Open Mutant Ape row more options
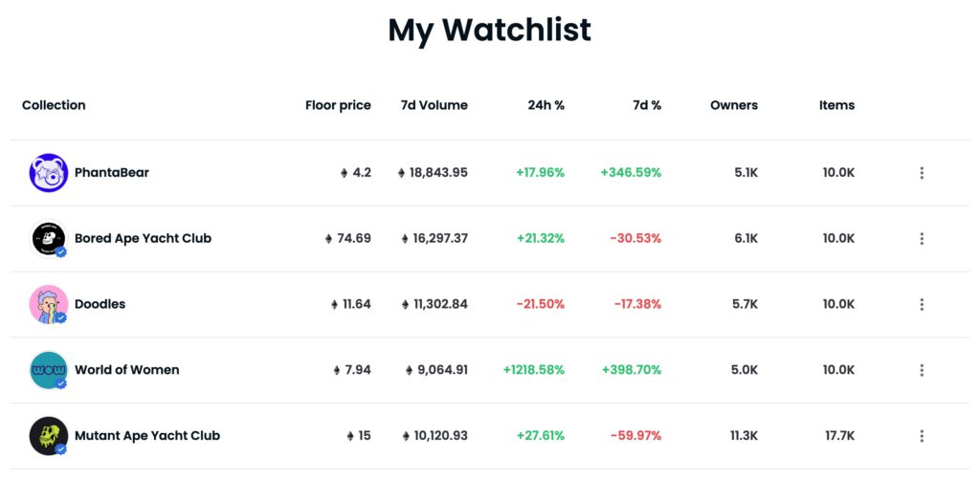 click(x=922, y=436)
